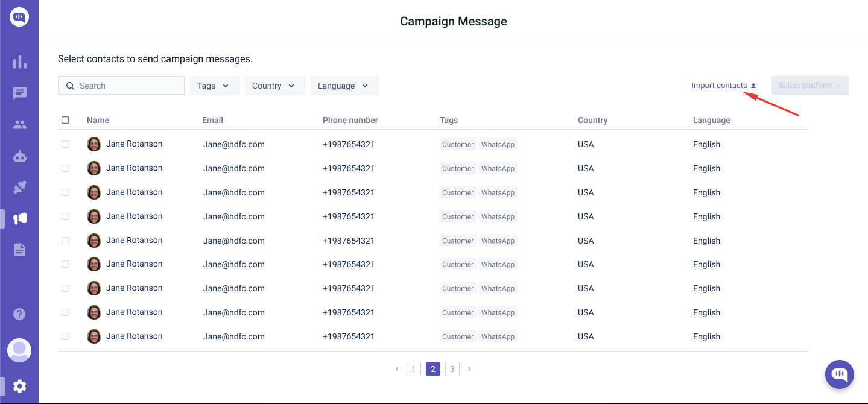
Task: Go to page 3 of contacts
Action: pyautogui.click(x=452, y=368)
